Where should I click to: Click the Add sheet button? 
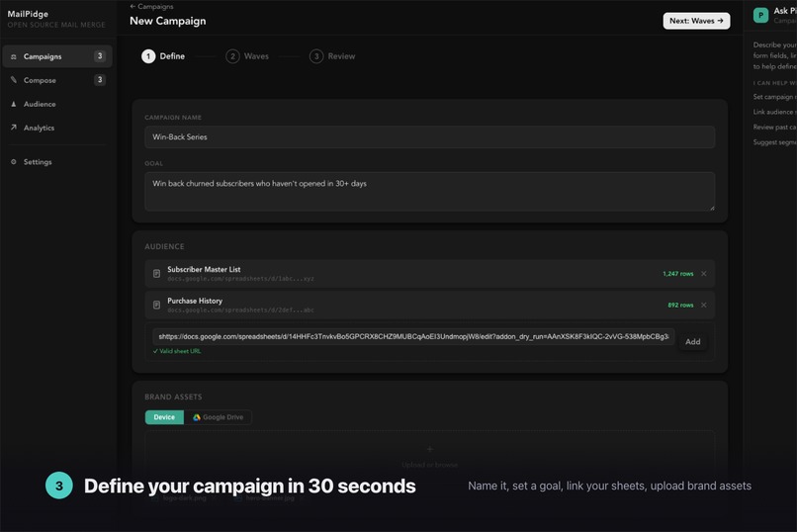click(x=693, y=342)
